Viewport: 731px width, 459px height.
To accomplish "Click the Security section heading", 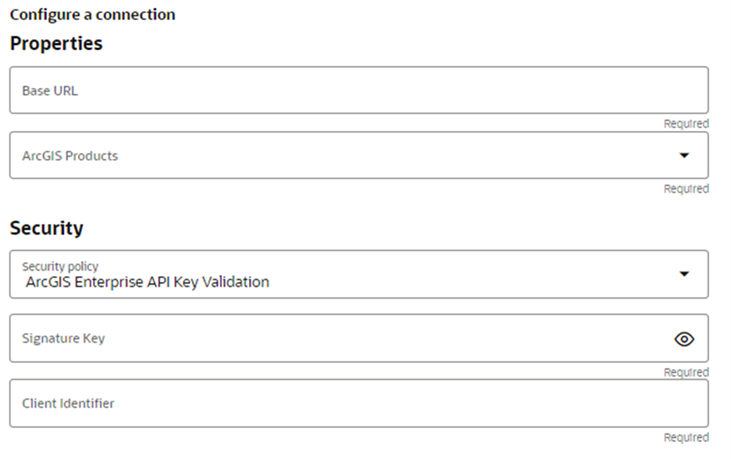I will [x=46, y=228].
